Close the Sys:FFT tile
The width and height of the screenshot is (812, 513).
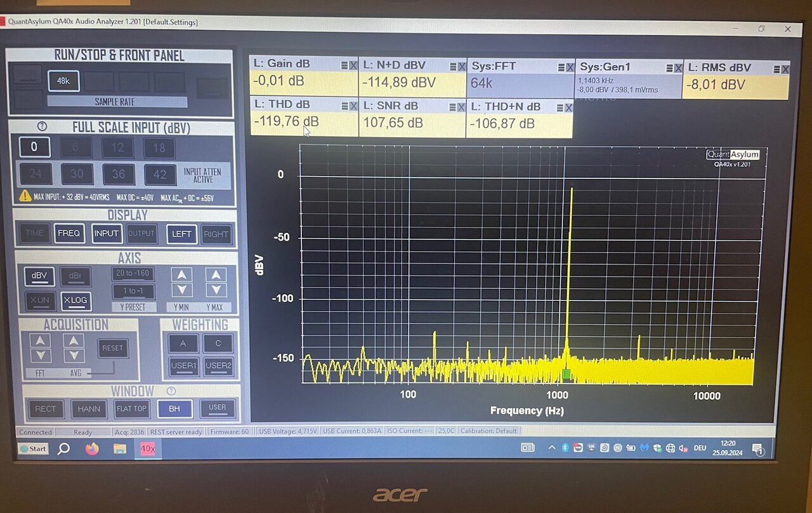click(x=570, y=67)
